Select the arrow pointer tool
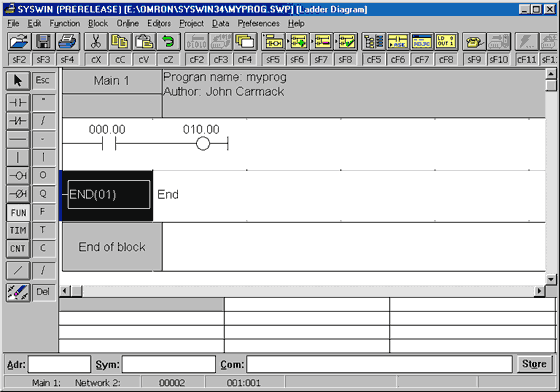Viewport: 560px width, 392px height. [18, 80]
